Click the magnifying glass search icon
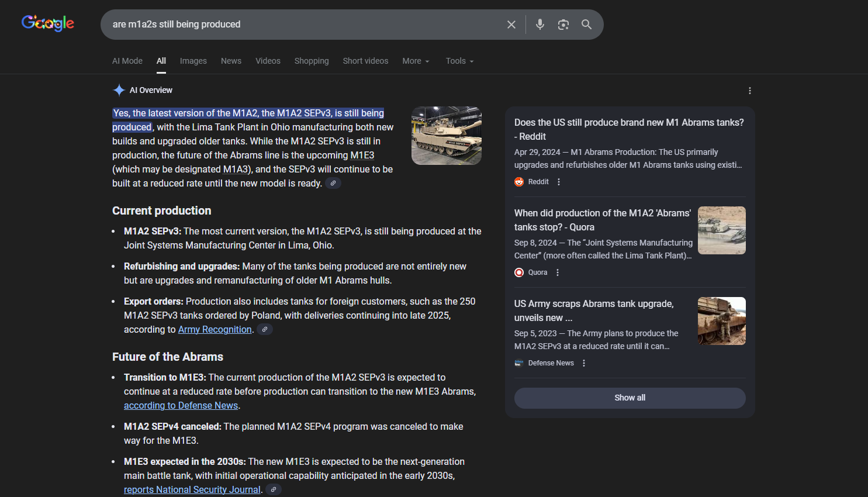The height and width of the screenshot is (497, 868). click(586, 25)
